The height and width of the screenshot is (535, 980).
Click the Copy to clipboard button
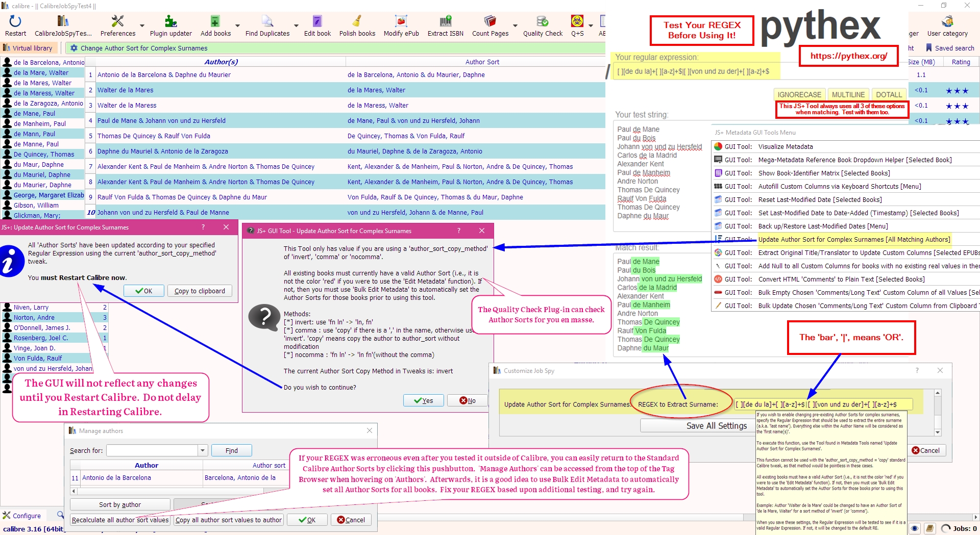point(200,291)
